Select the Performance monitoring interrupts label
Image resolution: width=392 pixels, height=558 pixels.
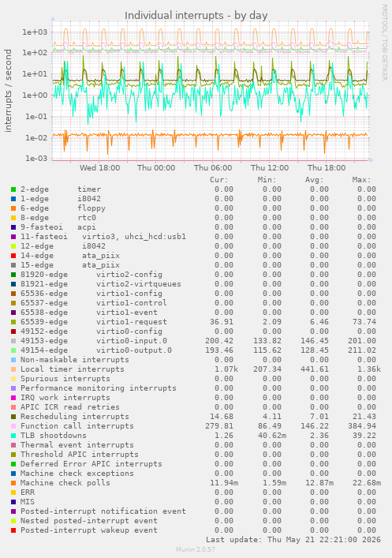[98, 388]
